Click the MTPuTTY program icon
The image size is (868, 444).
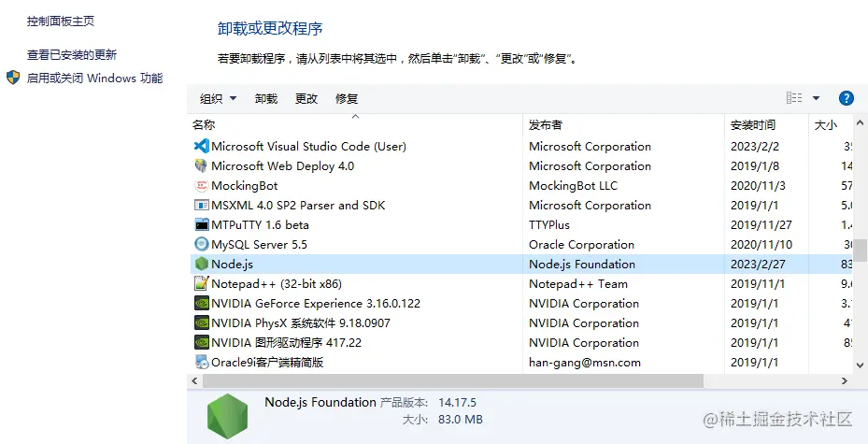point(201,224)
